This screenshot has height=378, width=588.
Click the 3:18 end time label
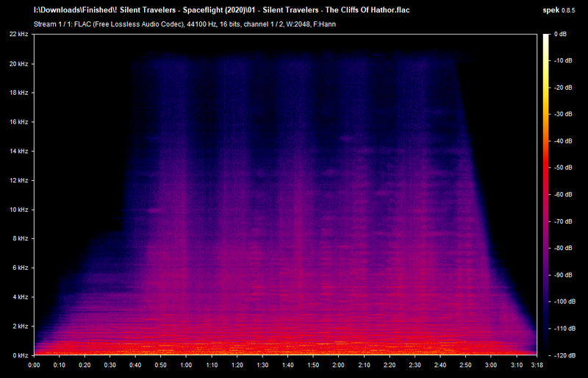[x=537, y=365]
